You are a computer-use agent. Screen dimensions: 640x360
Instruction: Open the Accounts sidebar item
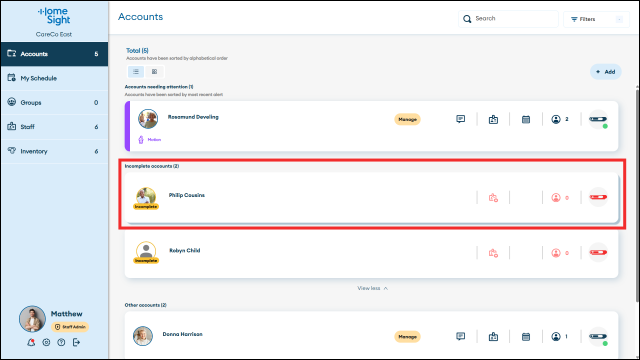[54, 54]
